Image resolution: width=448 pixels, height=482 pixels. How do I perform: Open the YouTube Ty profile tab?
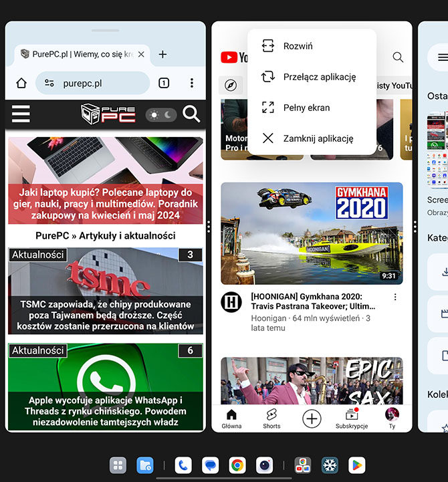(x=392, y=418)
